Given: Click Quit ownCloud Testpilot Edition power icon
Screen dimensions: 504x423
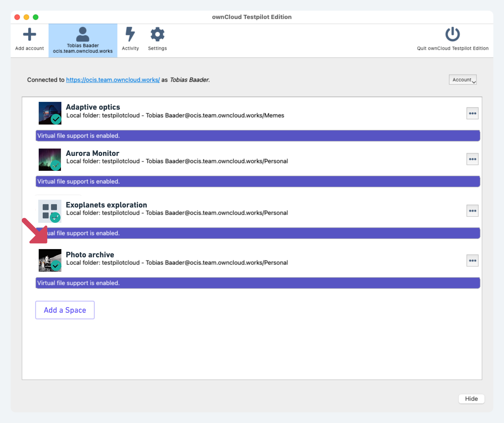Looking at the screenshot, I should click(452, 34).
